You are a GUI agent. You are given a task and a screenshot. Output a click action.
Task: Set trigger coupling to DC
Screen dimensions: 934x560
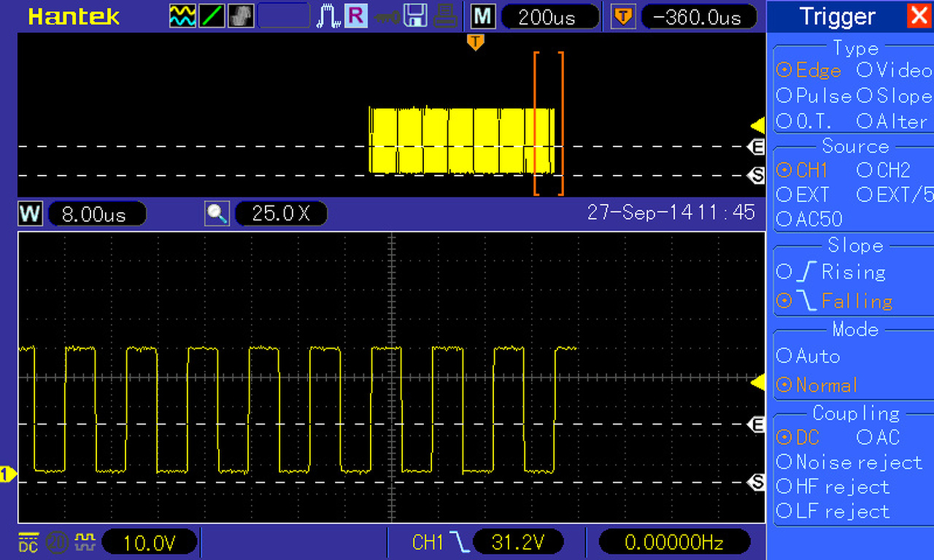click(798, 437)
